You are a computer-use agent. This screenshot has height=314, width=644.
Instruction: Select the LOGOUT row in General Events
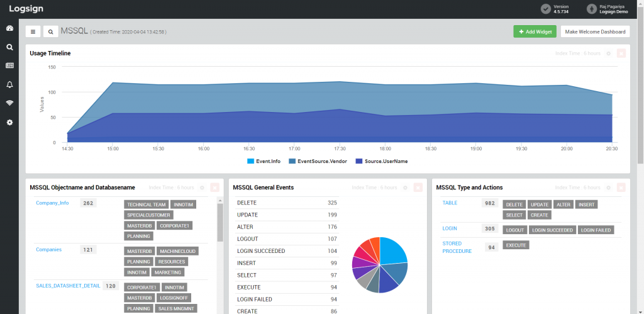coord(287,238)
